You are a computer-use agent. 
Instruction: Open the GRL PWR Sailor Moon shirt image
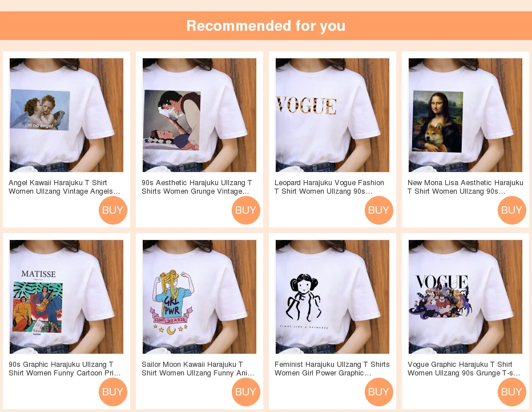(200, 297)
